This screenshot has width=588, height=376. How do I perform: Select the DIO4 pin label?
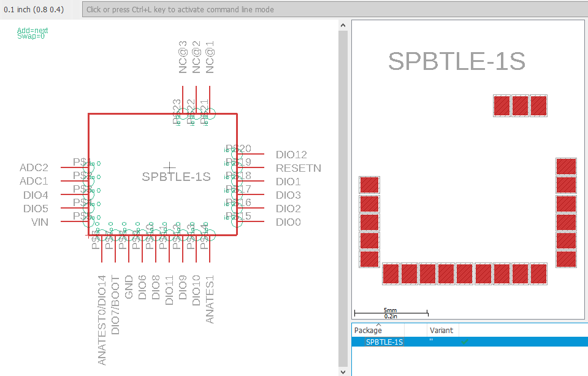coord(36,195)
